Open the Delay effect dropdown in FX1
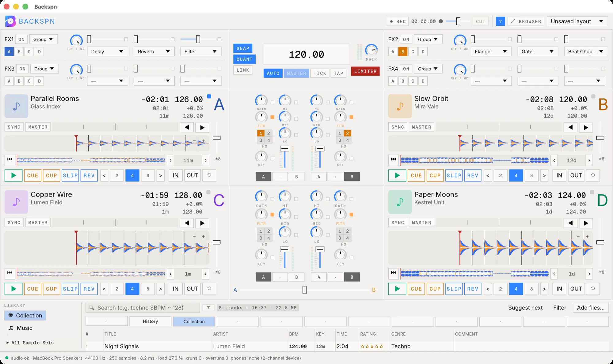Screen dimensions: 613x364 click(x=107, y=51)
